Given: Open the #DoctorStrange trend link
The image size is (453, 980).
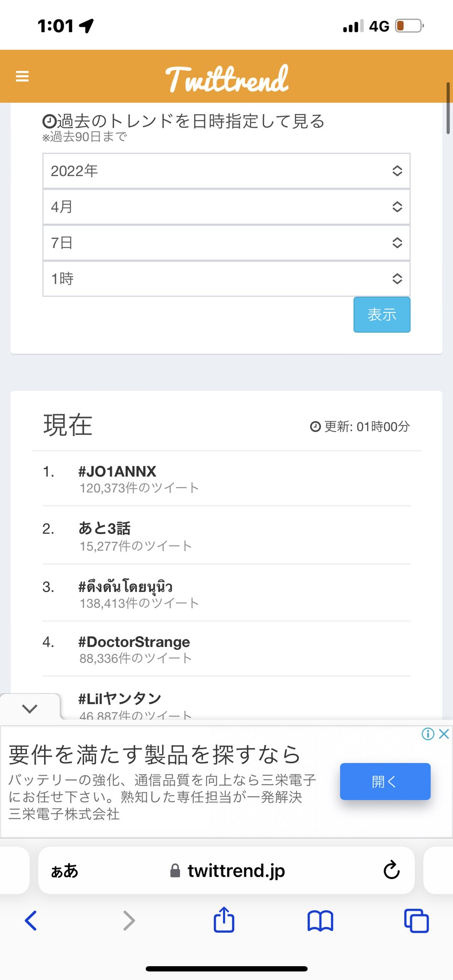Looking at the screenshot, I should click(134, 642).
